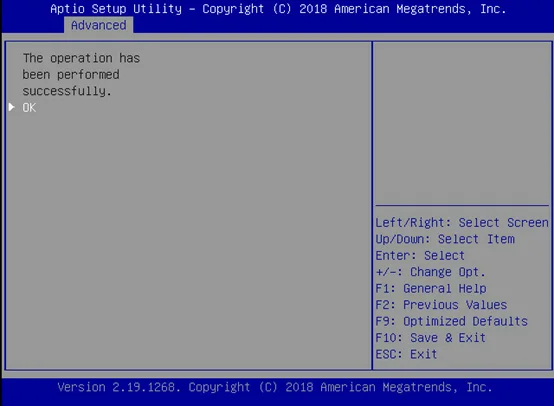
Task: Click the 'Up/Down: Select Item' help line
Action: [445, 239]
